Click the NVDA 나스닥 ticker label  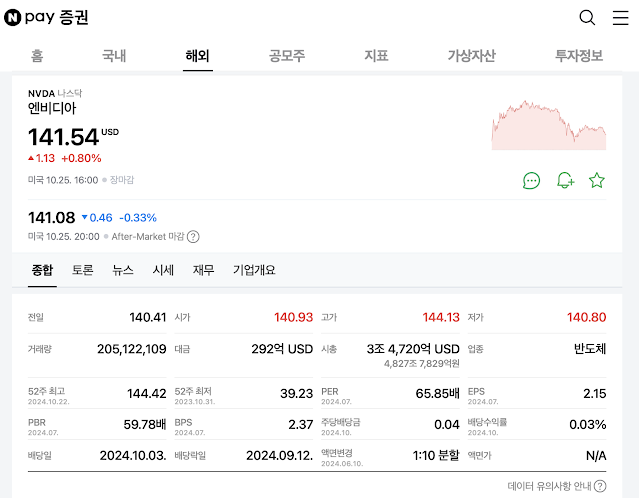(55, 93)
